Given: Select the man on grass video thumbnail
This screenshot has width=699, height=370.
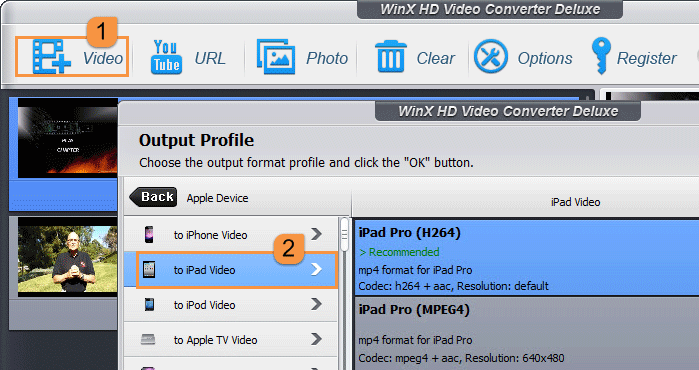Looking at the screenshot, I should tap(68, 257).
